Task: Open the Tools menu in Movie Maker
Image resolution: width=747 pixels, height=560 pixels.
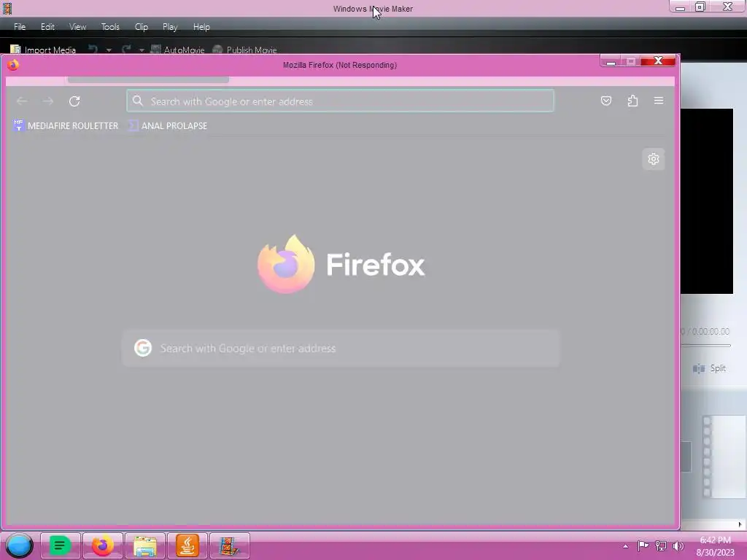Action: point(110,27)
